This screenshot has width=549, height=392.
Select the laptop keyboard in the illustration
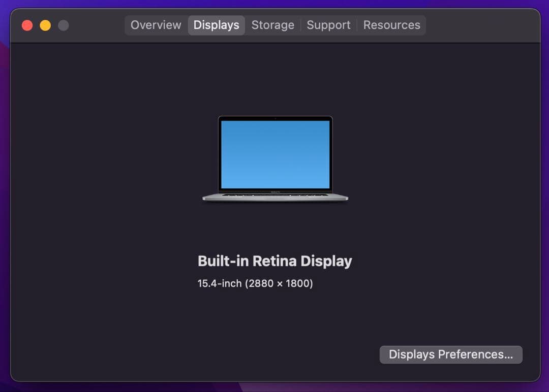coord(275,194)
